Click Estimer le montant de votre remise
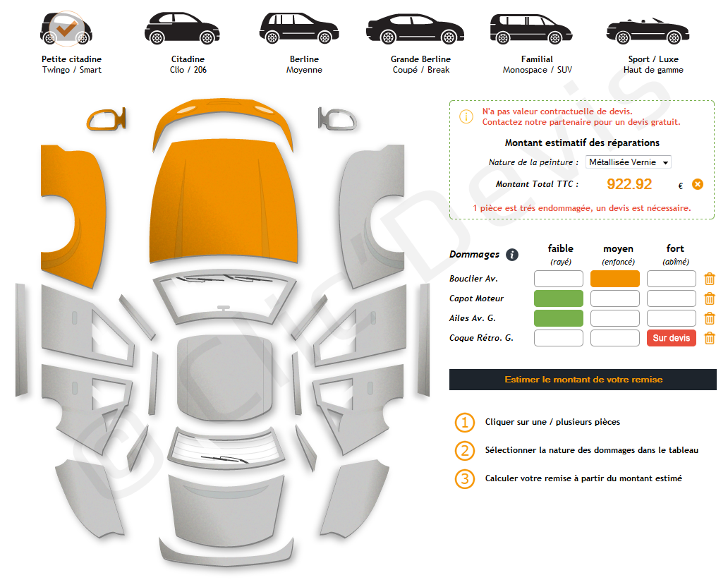This screenshot has width=728, height=580. click(583, 380)
